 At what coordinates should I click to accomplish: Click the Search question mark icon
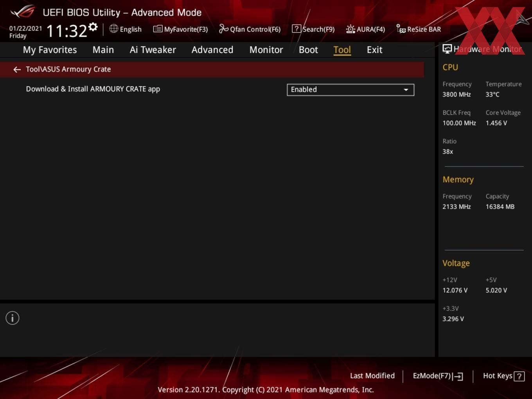(297, 29)
